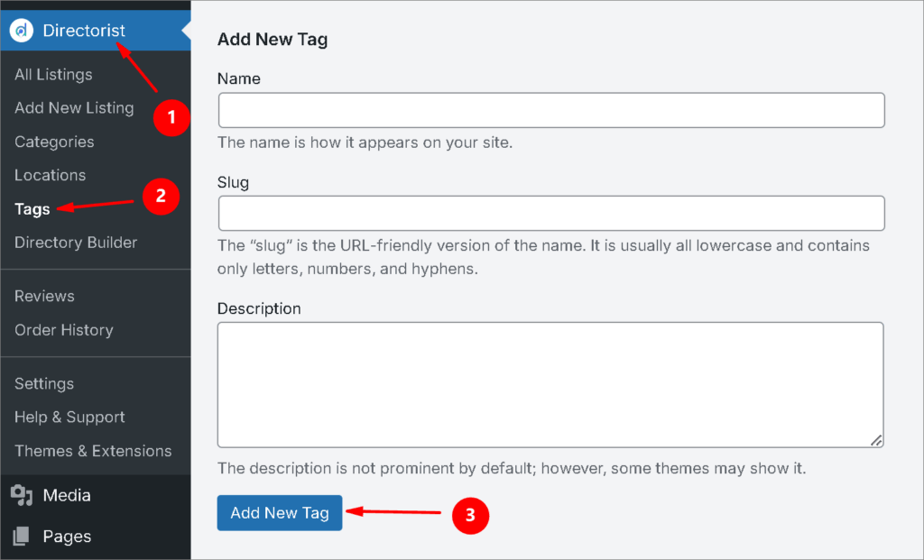Click the Media library icon
924x560 pixels.
22,495
